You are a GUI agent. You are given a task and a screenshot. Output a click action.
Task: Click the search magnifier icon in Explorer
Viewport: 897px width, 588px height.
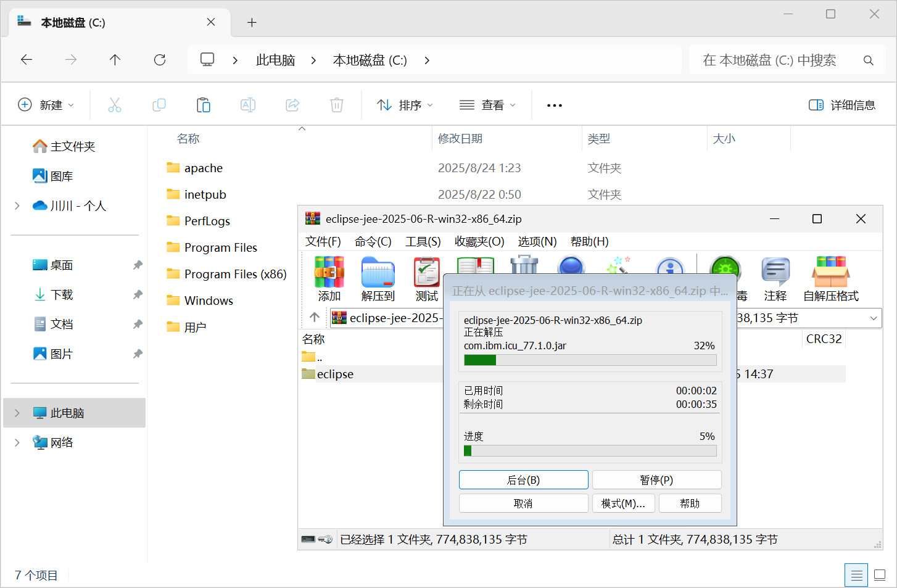pos(869,60)
